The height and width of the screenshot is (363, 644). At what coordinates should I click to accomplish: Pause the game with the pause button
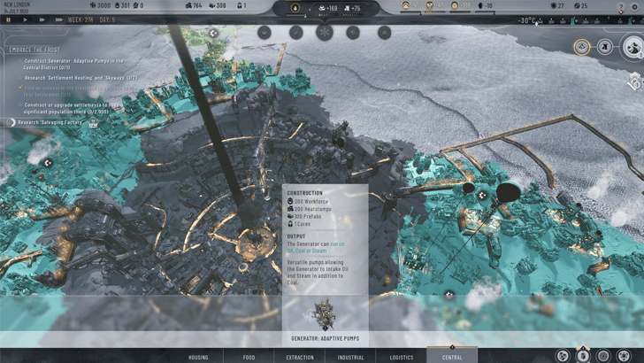[x=8, y=19]
